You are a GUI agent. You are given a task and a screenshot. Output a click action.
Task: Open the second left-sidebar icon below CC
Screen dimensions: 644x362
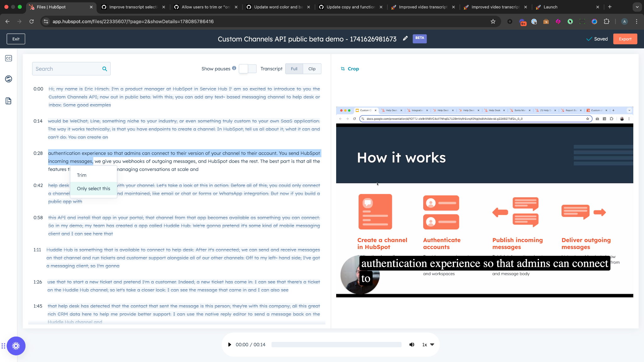click(8, 79)
